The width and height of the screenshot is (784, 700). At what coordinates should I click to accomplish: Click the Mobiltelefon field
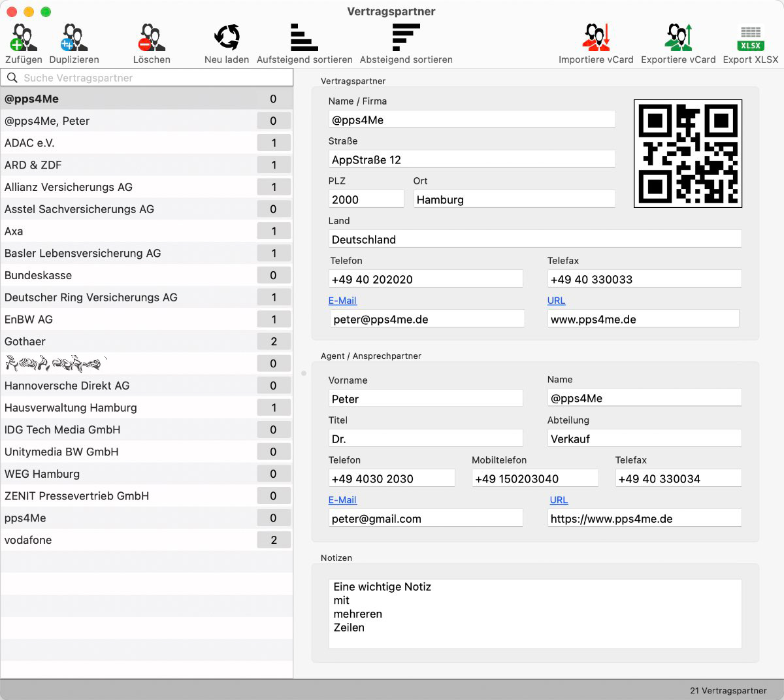(535, 478)
